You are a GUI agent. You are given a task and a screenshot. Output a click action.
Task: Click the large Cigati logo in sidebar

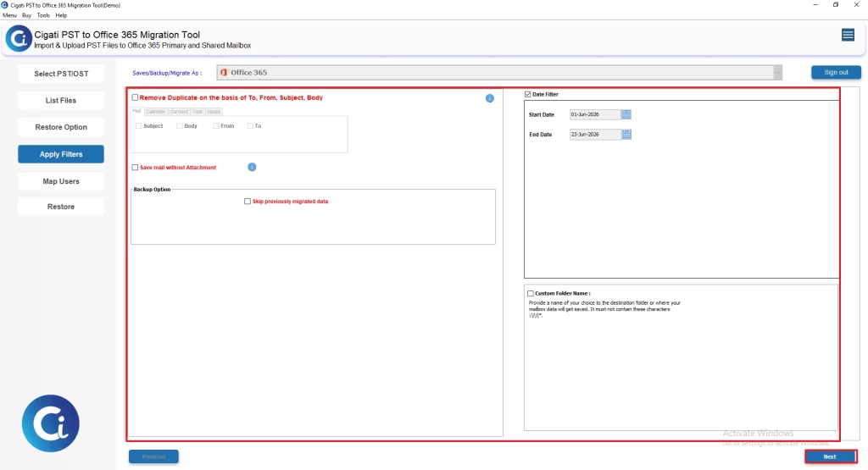tap(50, 423)
